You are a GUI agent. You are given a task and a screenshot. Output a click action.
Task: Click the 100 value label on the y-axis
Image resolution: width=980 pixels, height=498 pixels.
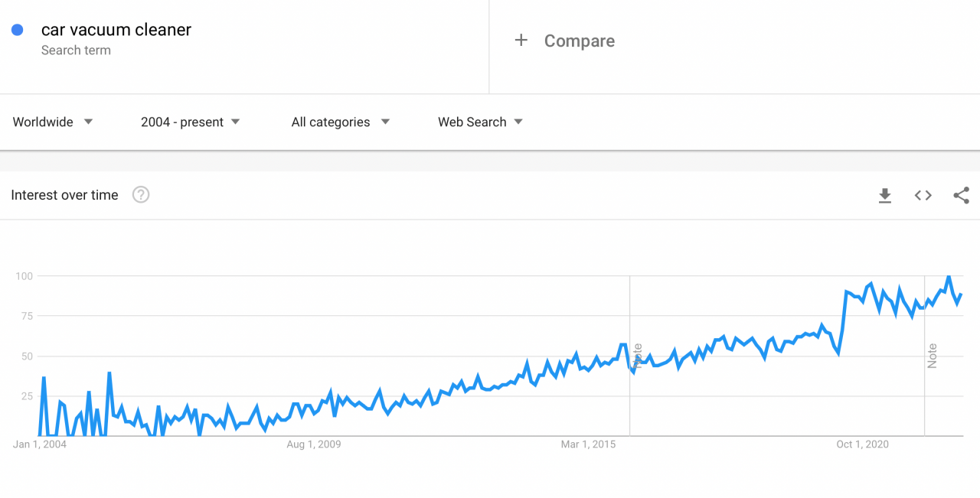click(x=24, y=276)
